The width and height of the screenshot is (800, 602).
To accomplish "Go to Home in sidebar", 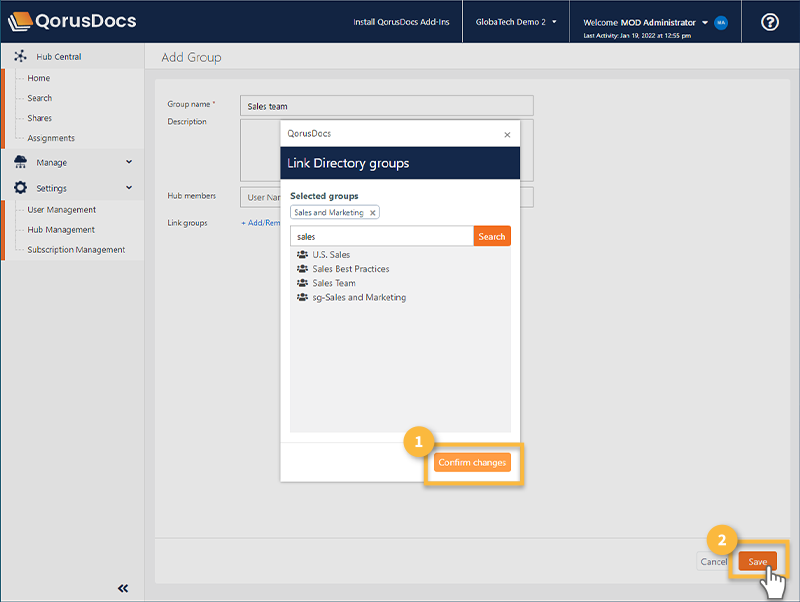I will [39, 78].
